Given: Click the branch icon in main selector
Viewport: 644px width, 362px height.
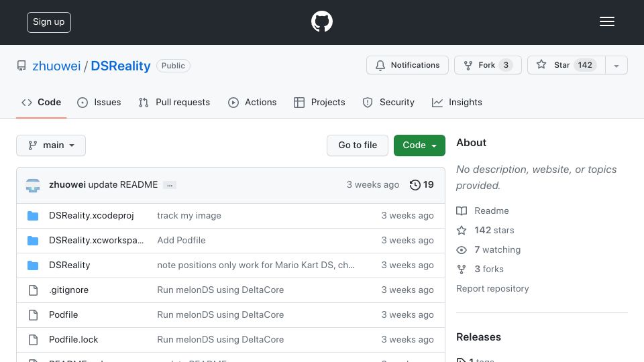Looking at the screenshot, I should [32, 145].
